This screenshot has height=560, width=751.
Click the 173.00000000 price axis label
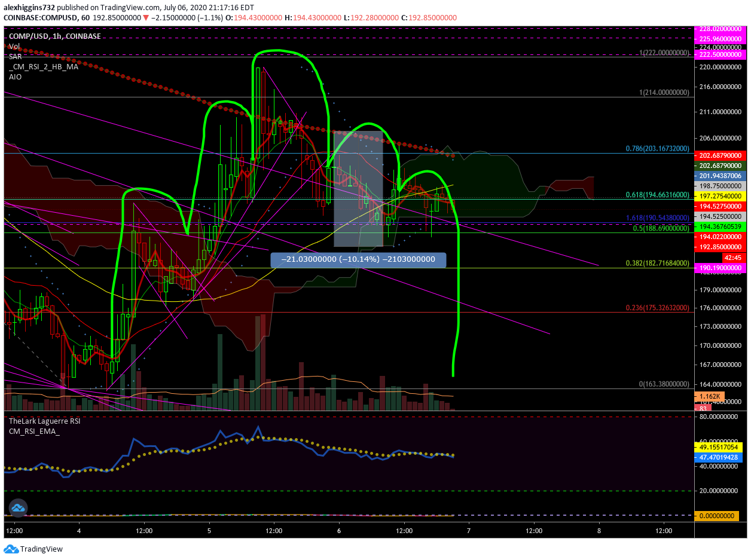(x=721, y=326)
